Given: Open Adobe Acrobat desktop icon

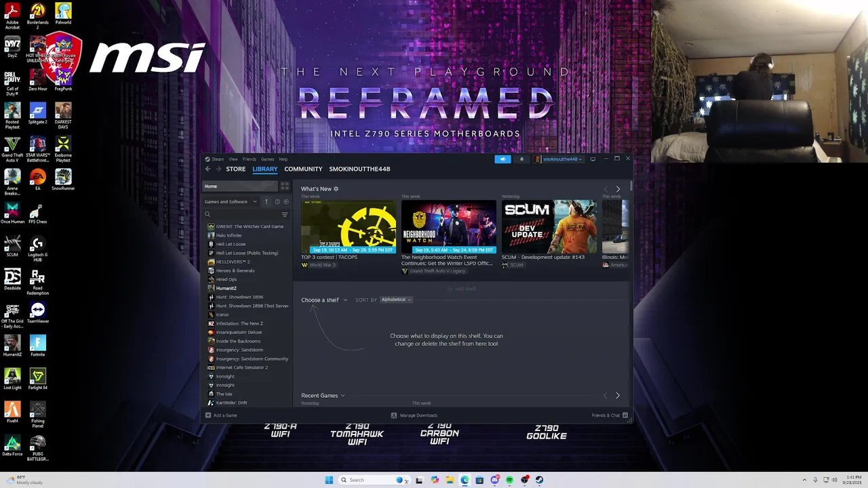Looking at the screenshot, I should (12, 16).
